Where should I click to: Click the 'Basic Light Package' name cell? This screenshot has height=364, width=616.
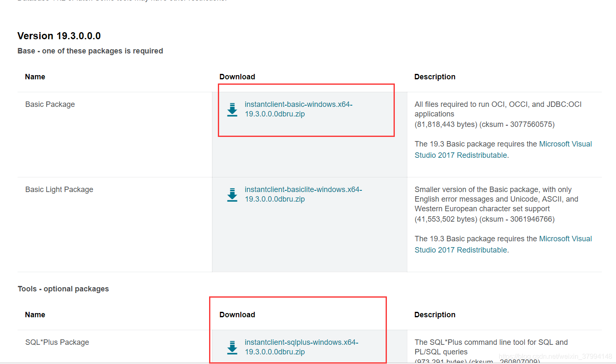[x=59, y=190]
